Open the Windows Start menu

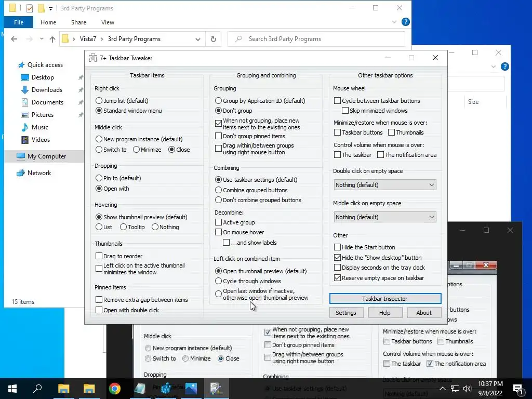tap(12, 389)
